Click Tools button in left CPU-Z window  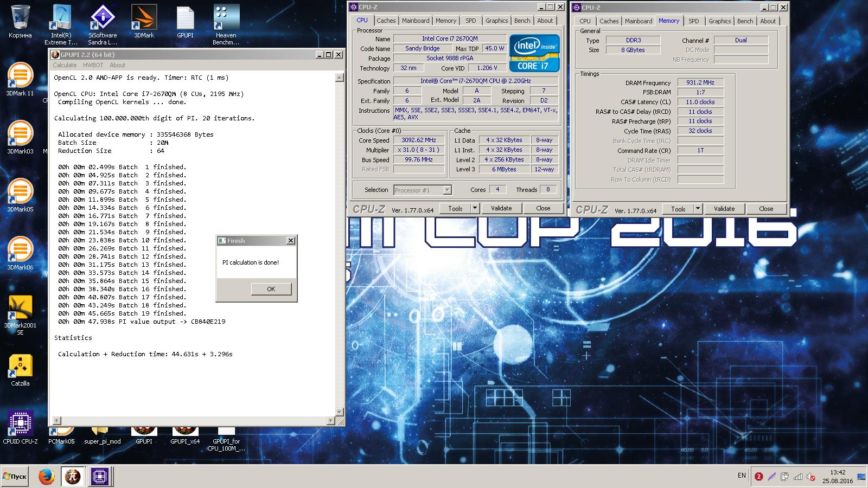pos(455,208)
